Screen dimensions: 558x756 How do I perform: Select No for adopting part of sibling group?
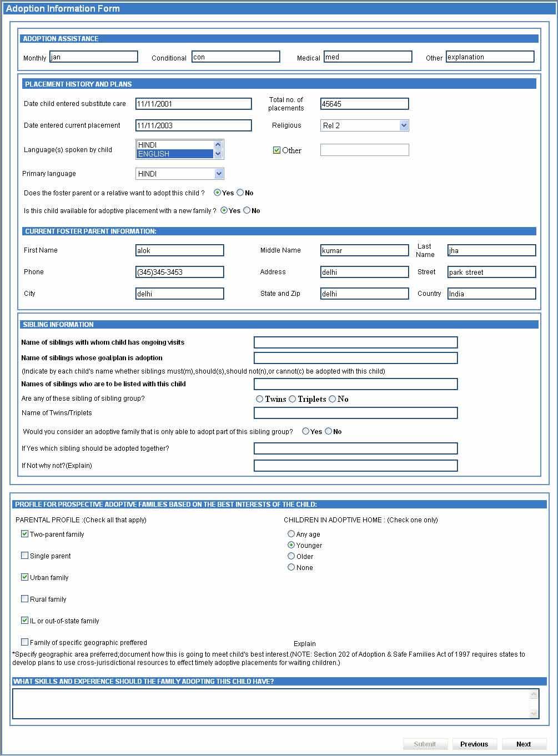[x=328, y=431]
